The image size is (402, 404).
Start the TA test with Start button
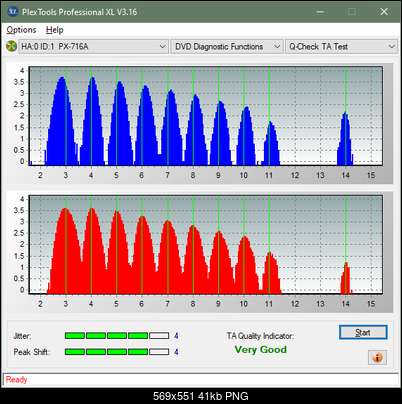(363, 332)
